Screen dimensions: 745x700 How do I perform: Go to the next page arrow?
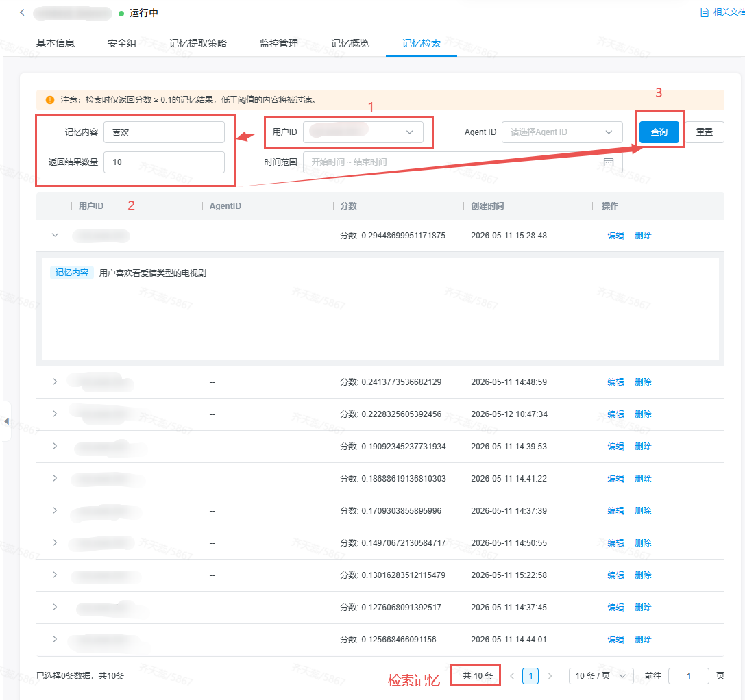(x=550, y=676)
